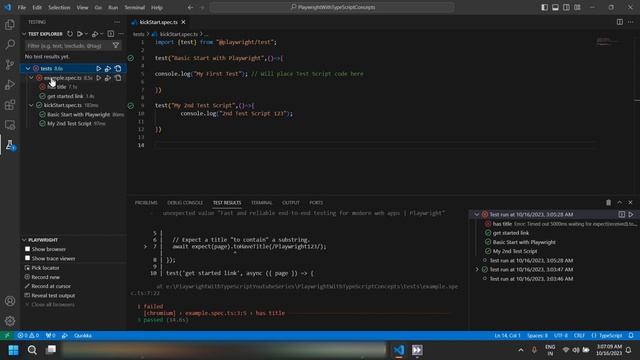The width and height of the screenshot is (640, 360).
Task: Click the errors and warnings counter in status bar
Action: 28,336
